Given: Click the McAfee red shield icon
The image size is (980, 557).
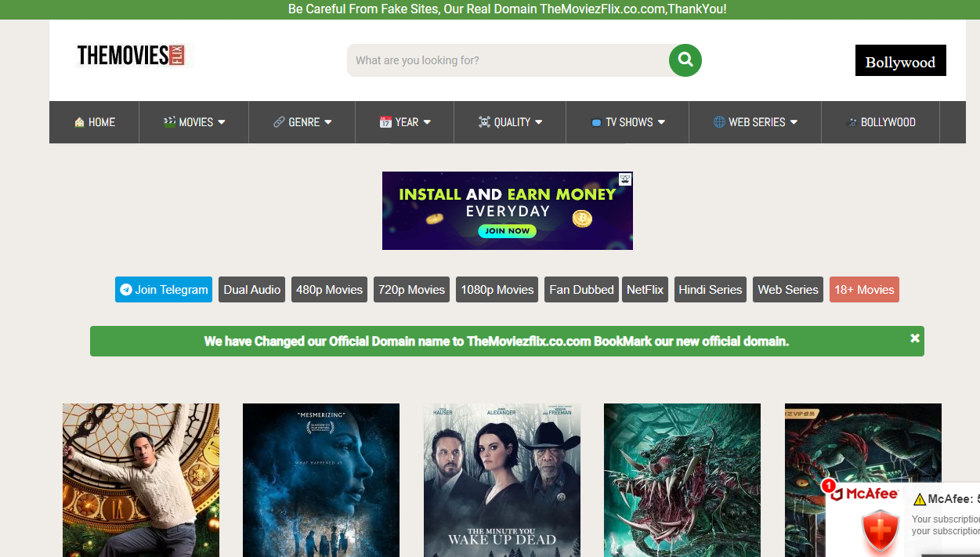Looking at the screenshot, I should [x=881, y=531].
